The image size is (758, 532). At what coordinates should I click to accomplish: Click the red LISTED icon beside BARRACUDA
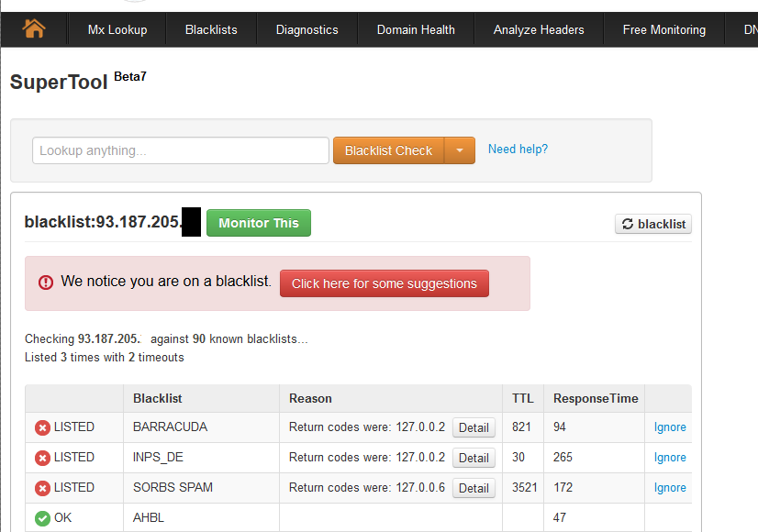(42, 427)
